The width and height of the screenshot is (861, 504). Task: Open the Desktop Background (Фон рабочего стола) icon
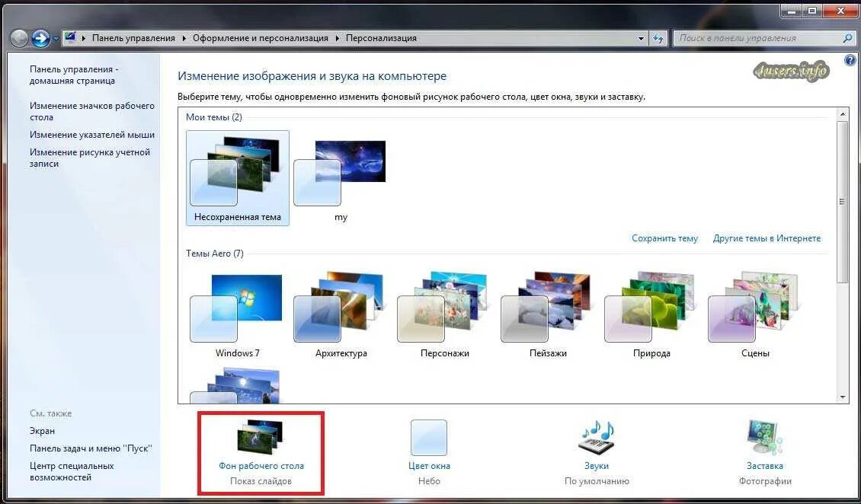tap(260, 439)
